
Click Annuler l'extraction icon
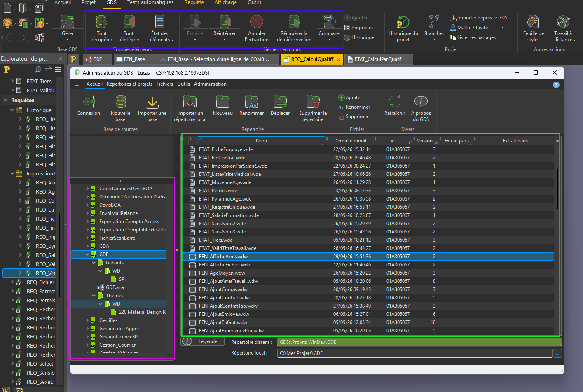257,22
